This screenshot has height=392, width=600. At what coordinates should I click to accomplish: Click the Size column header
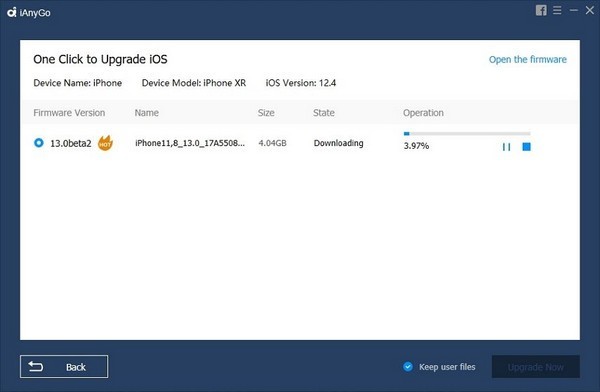click(x=266, y=113)
